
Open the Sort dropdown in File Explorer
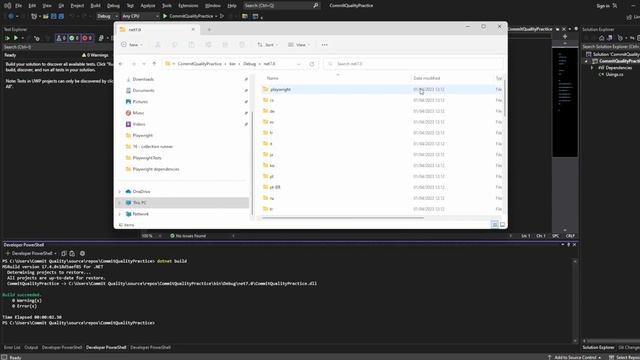pyautogui.click(x=267, y=45)
